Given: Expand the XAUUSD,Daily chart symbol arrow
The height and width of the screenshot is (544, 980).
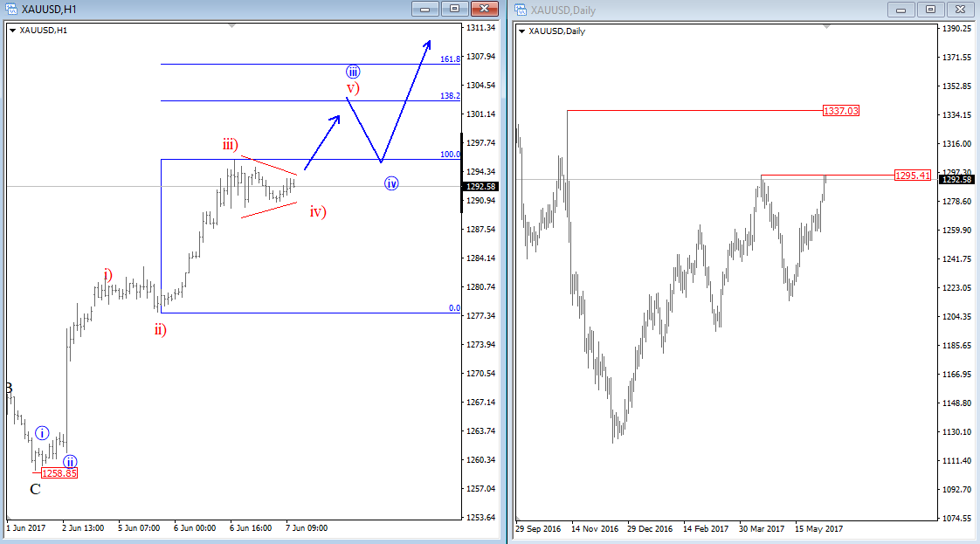Looking at the screenshot, I should pyautogui.click(x=521, y=31).
